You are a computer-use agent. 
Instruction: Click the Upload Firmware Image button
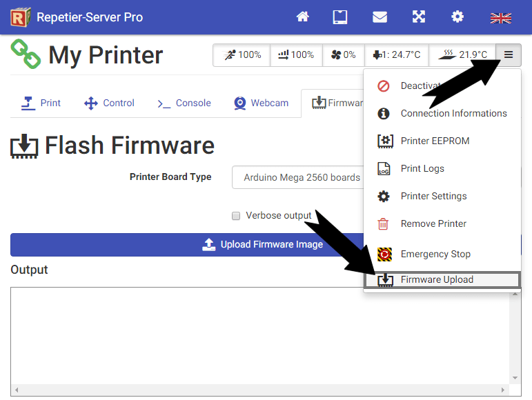point(186,245)
